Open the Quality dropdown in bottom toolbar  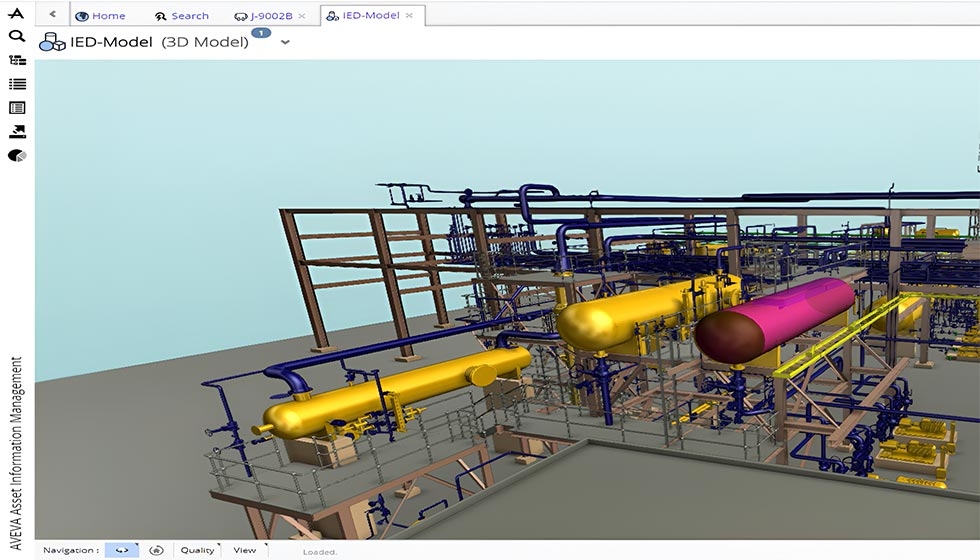[198, 550]
